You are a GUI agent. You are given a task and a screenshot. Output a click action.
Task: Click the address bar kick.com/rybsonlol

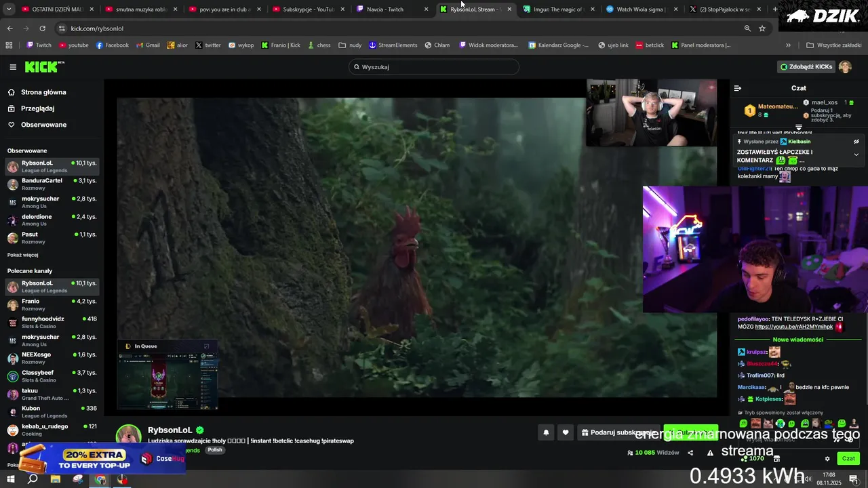click(97, 28)
